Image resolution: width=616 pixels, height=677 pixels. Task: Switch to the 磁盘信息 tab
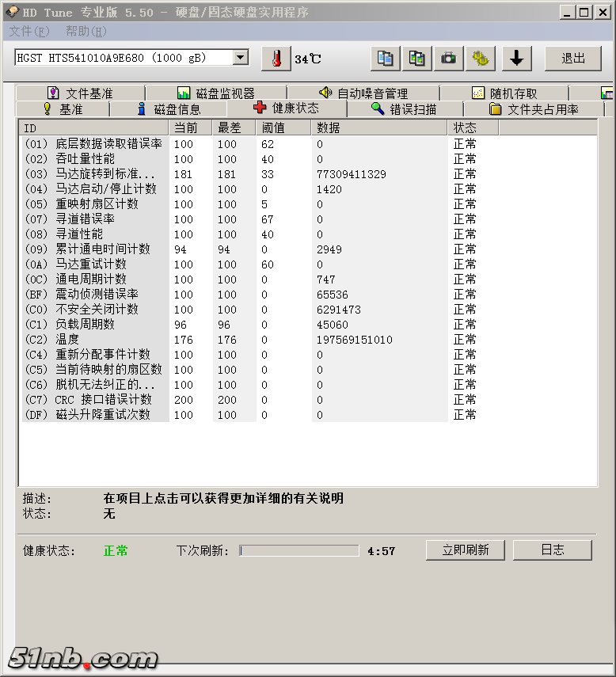[x=168, y=109]
